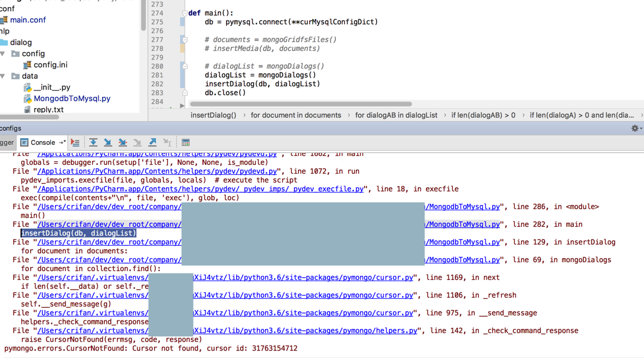Open MongodbToMysql.py link at line 282
Screen dimensions: 644x358
click(x=462, y=224)
